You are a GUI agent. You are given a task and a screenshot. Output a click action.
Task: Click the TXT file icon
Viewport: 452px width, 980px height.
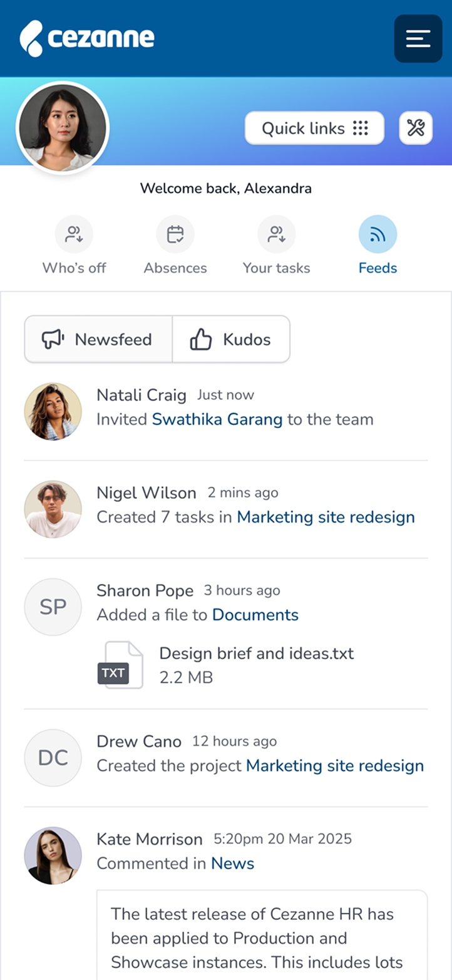point(120,665)
